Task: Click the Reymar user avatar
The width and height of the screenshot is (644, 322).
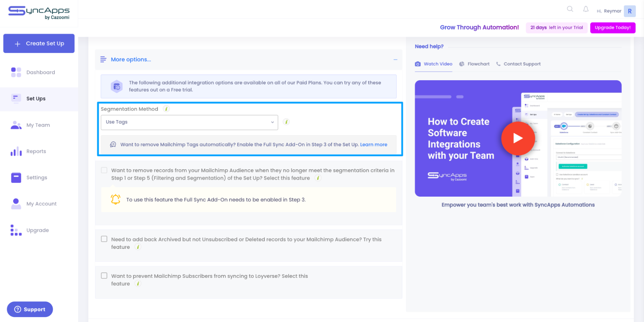Action: [x=630, y=11]
